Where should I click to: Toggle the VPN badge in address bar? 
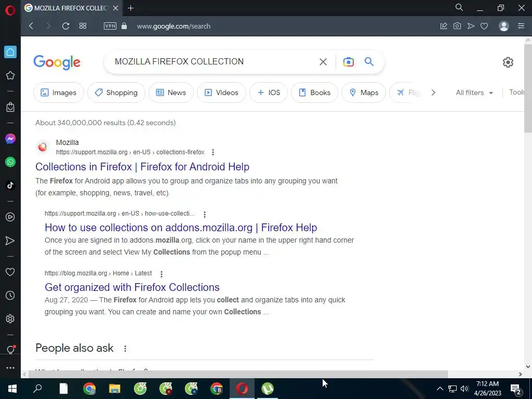[110, 26]
